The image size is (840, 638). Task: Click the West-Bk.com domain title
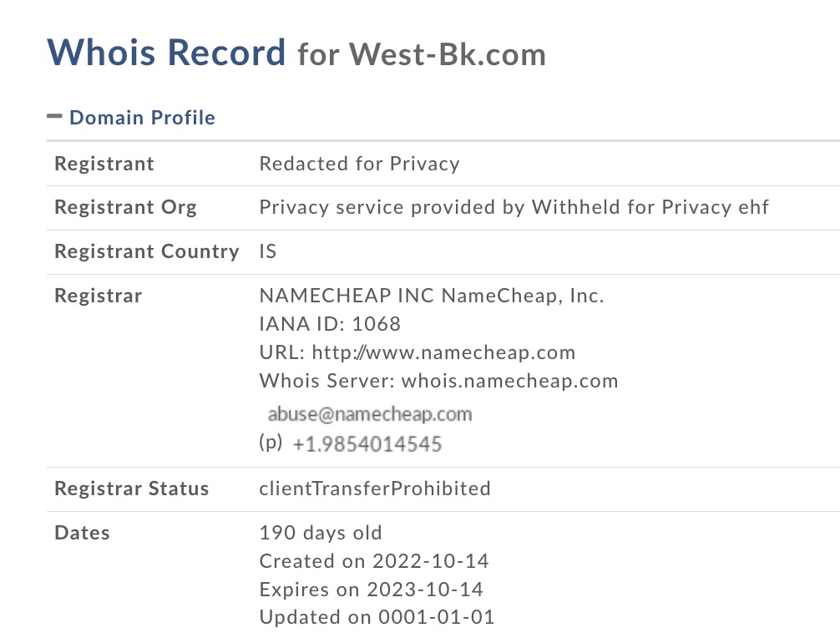[x=448, y=54]
